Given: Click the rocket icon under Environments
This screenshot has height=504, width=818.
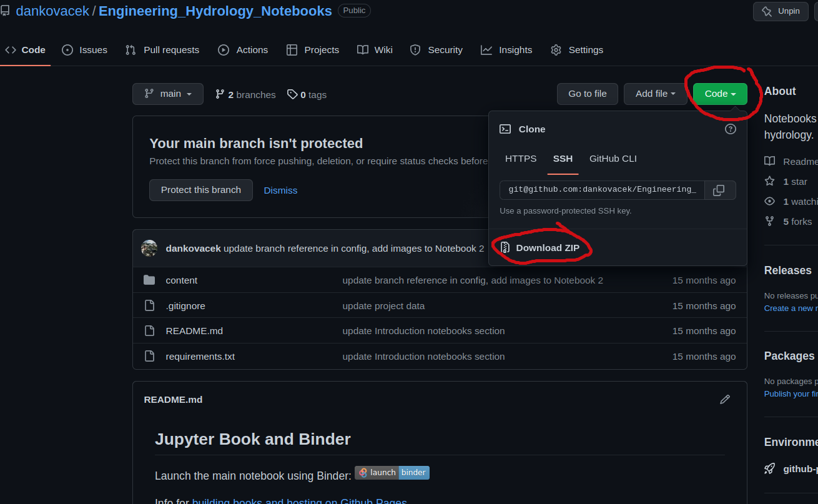Looking at the screenshot, I should [x=770, y=468].
